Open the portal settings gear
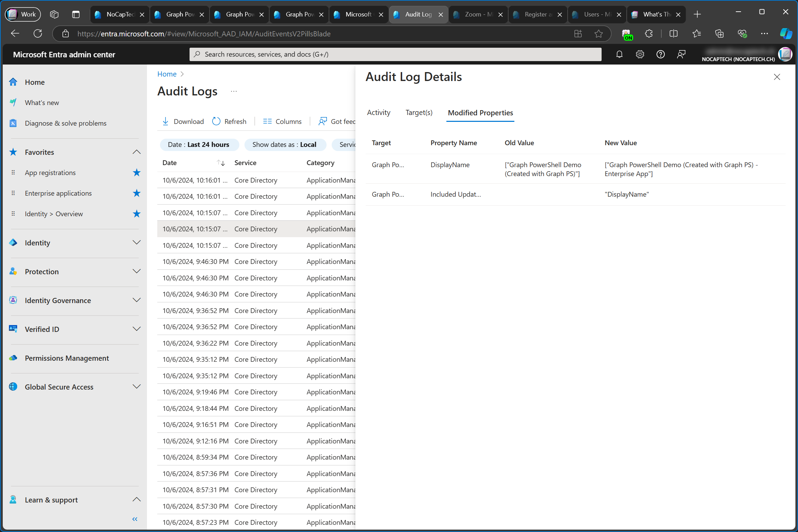 pyautogui.click(x=640, y=54)
